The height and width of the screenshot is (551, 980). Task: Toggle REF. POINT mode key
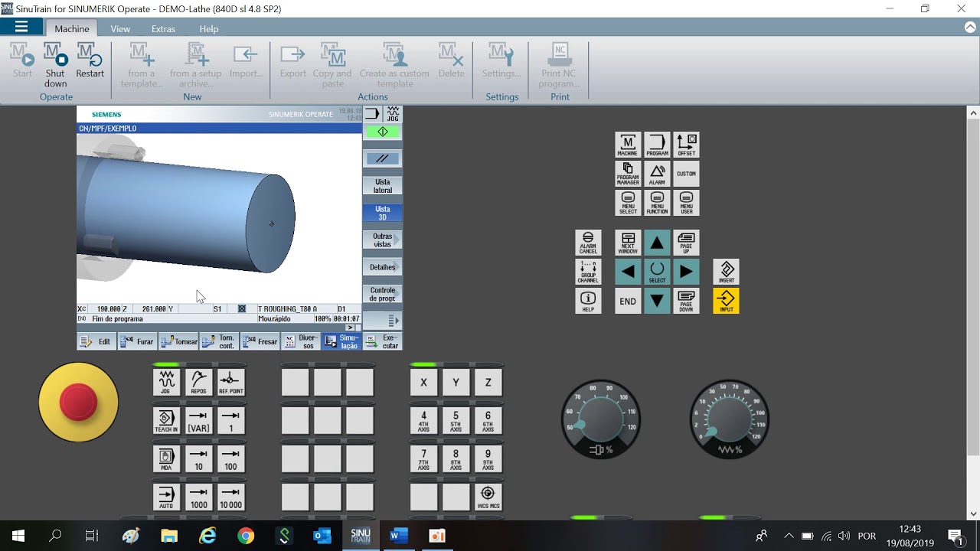tap(230, 382)
